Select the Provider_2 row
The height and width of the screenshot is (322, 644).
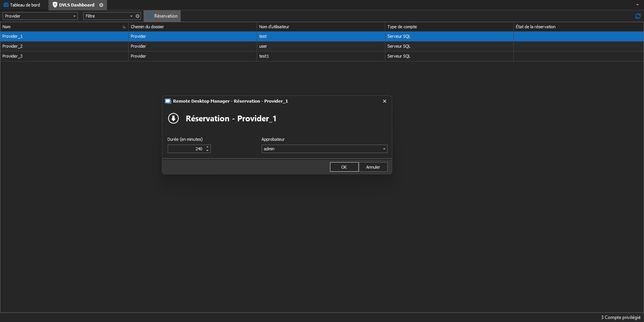click(64, 46)
